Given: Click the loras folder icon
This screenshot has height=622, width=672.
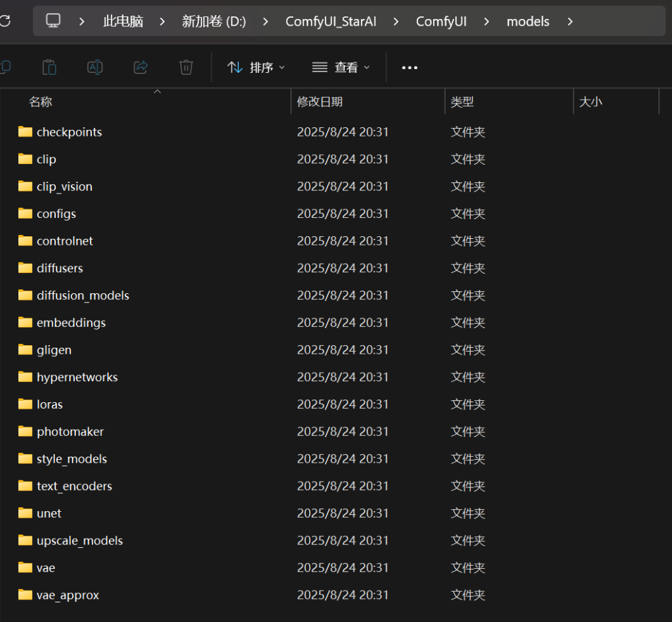Looking at the screenshot, I should coord(26,404).
